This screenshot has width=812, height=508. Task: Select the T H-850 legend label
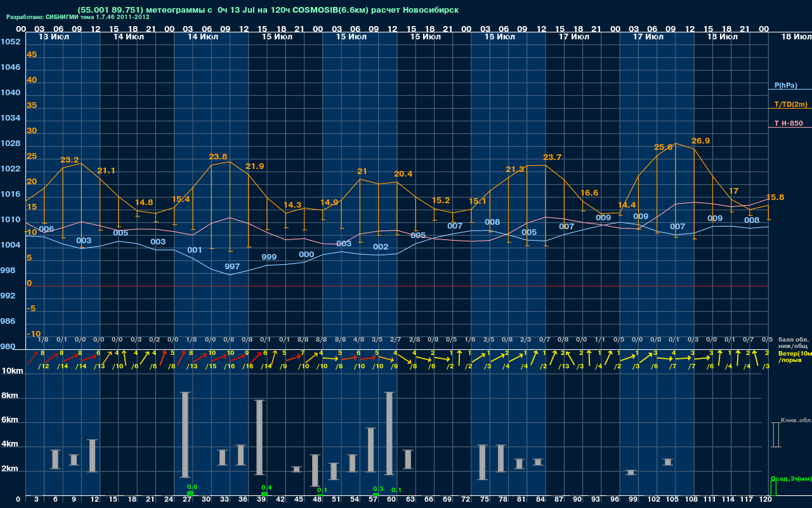tap(789, 123)
